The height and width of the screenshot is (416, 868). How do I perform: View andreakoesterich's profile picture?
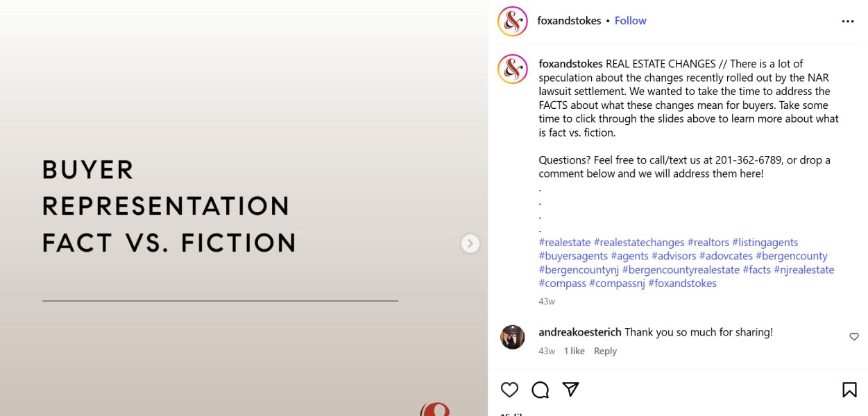pyautogui.click(x=513, y=337)
